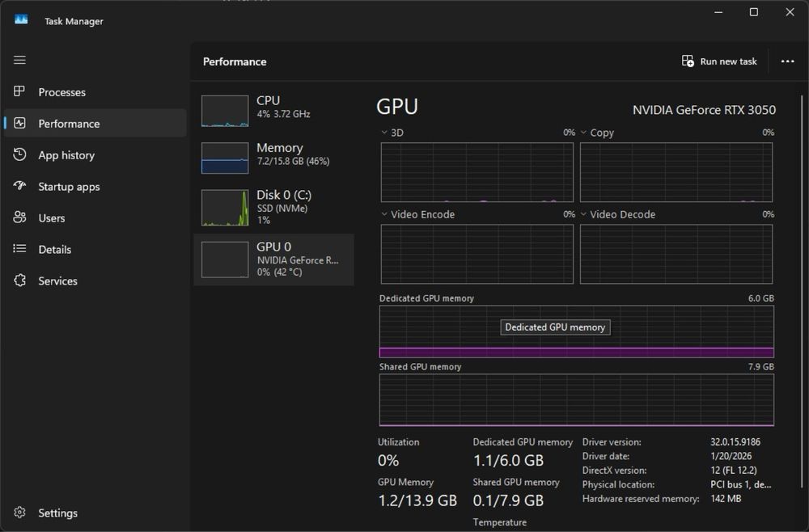Expand the 3D engine graph dropdown

tap(384, 133)
